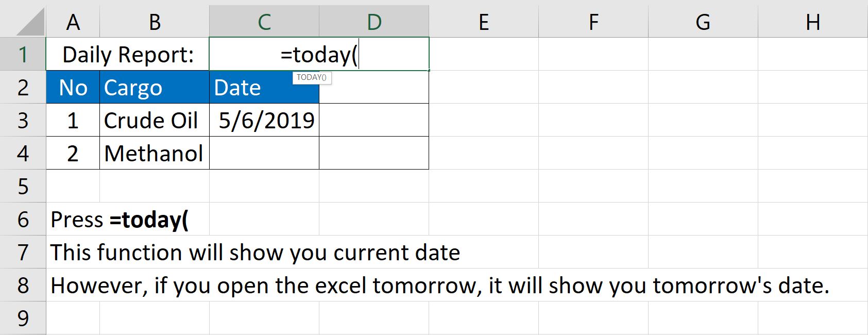The image size is (868, 335).
Task: Select the Daily Report: cell
Action: [x=128, y=55]
